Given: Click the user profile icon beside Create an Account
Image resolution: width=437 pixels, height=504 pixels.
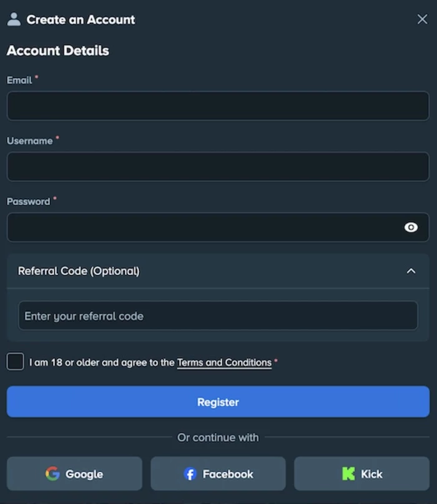Looking at the screenshot, I should point(14,19).
